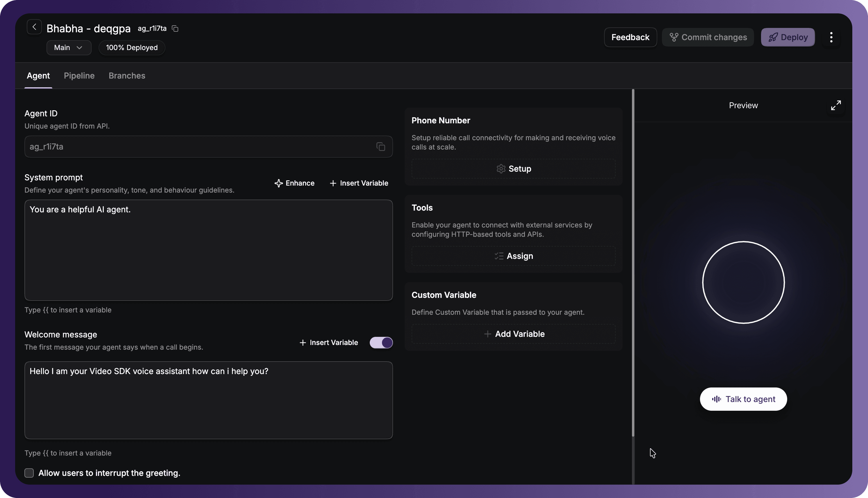The height and width of the screenshot is (498, 868).
Task: Click the Feedback button
Action: click(630, 37)
